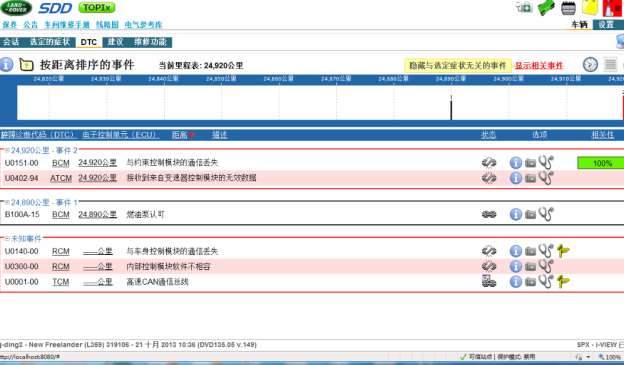
Task: Collapse the 24,890公里 - 事件 1 group
Action: 7,203
